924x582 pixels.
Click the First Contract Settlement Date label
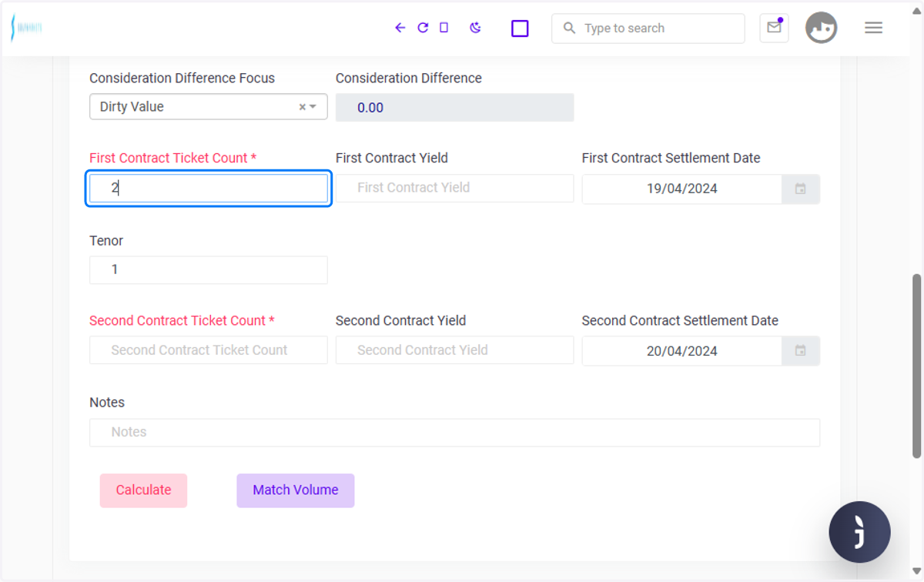671,158
